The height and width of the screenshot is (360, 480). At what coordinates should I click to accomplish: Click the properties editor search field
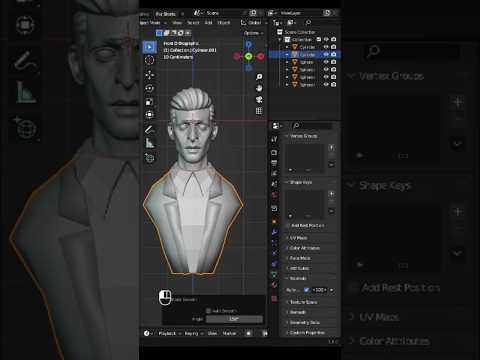pyautogui.click(x=313, y=125)
